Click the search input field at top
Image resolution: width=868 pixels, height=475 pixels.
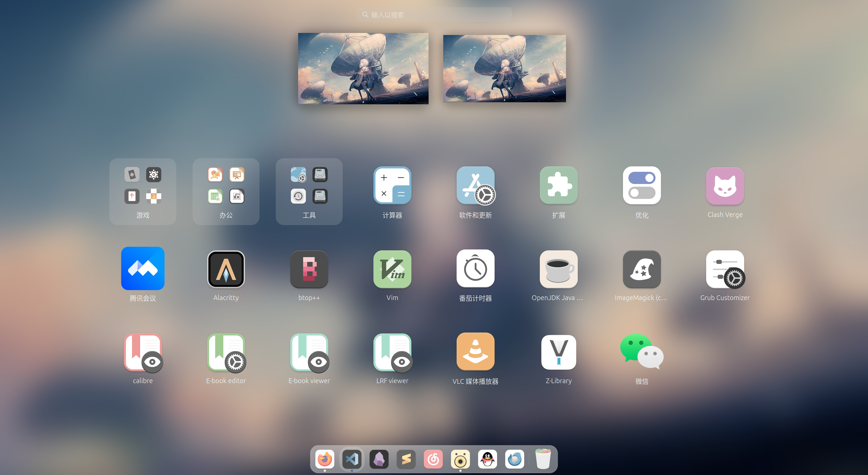tap(434, 15)
